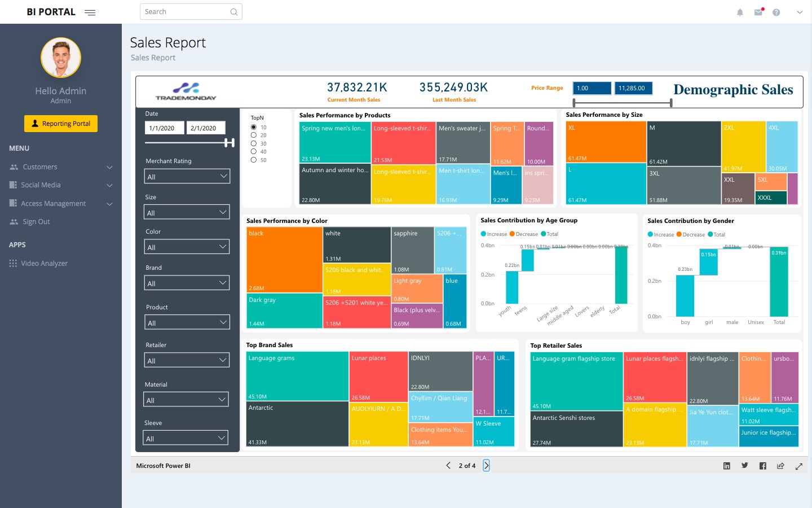Enter fullscreen mode for the report
The width and height of the screenshot is (812, 508).
[x=799, y=466]
